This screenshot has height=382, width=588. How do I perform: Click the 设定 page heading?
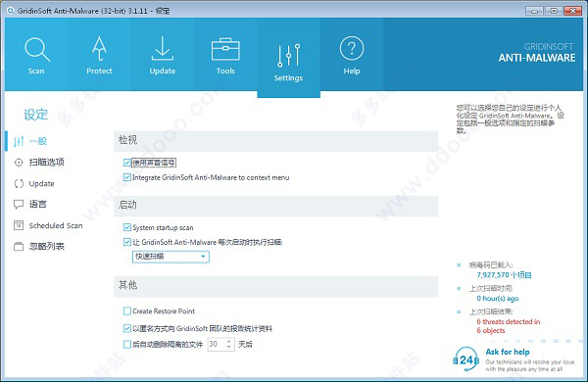36,115
